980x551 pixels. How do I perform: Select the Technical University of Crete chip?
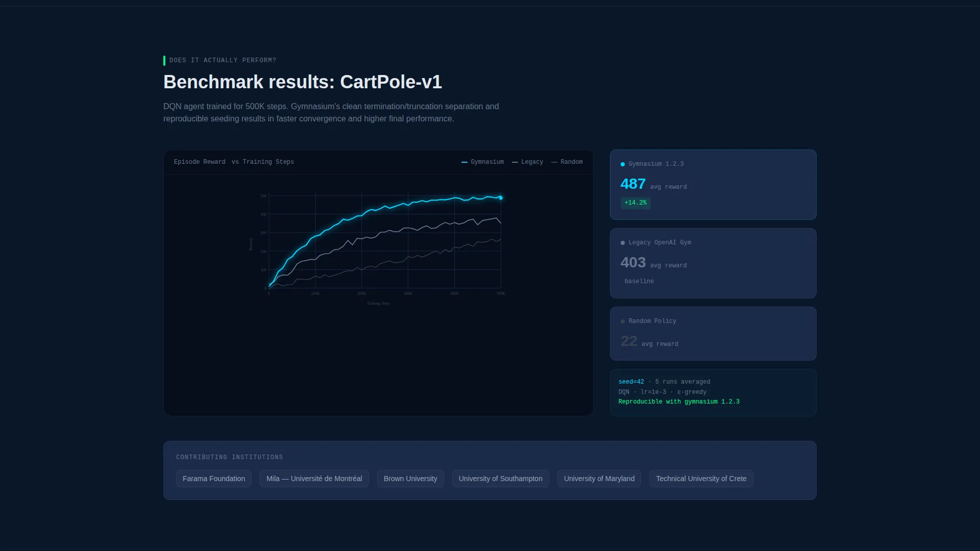click(x=701, y=479)
